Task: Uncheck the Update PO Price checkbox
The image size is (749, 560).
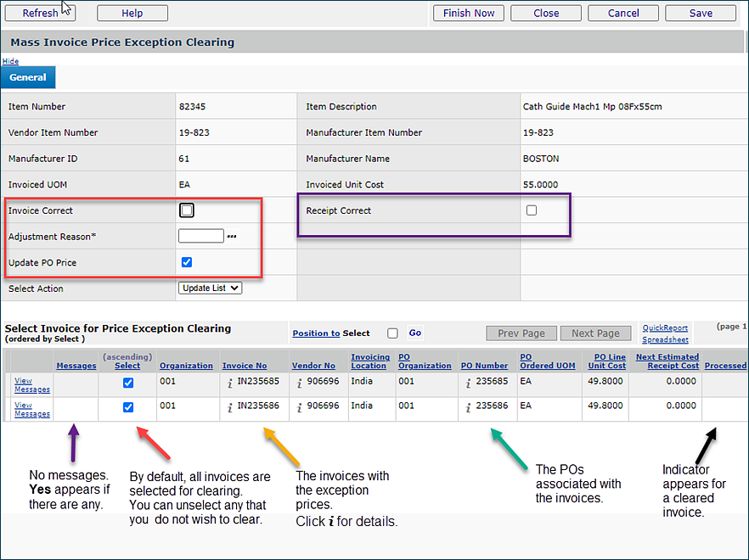Action: coord(187,262)
